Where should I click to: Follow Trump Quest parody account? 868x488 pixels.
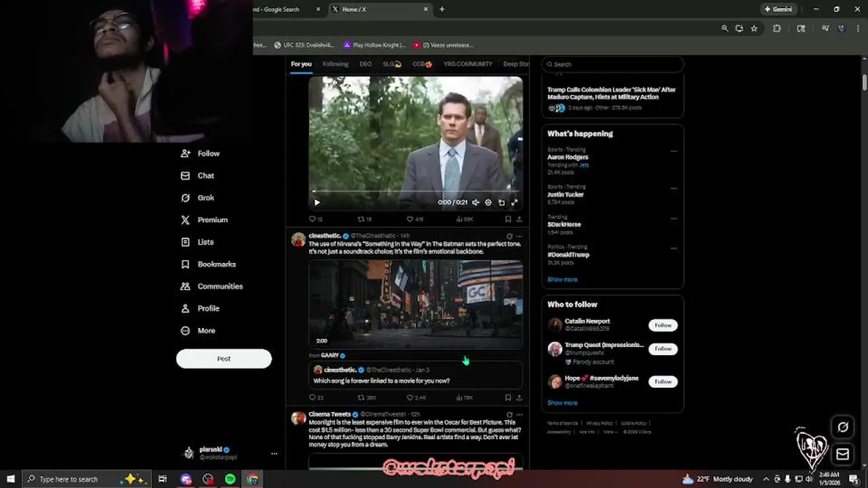[663, 349]
